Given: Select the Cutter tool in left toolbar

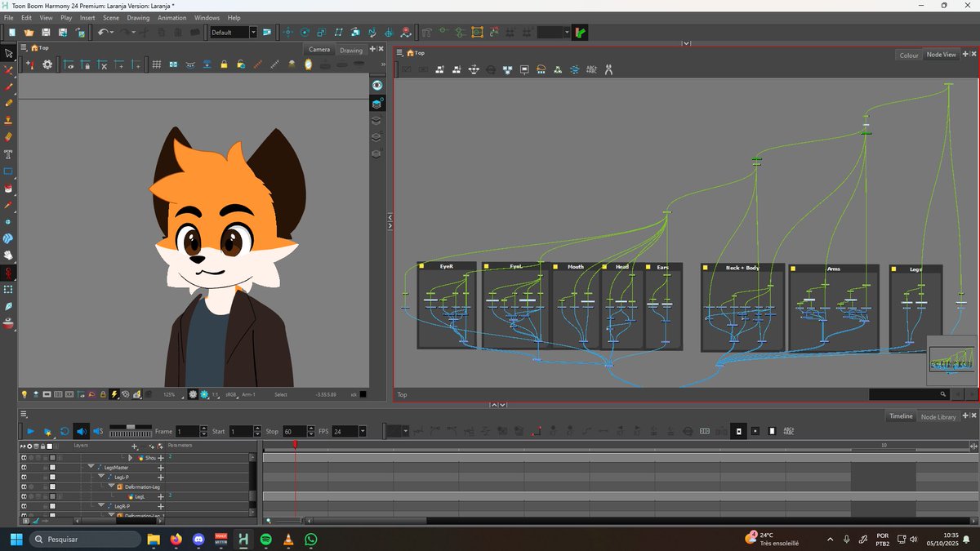Looking at the screenshot, I should point(8,70).
